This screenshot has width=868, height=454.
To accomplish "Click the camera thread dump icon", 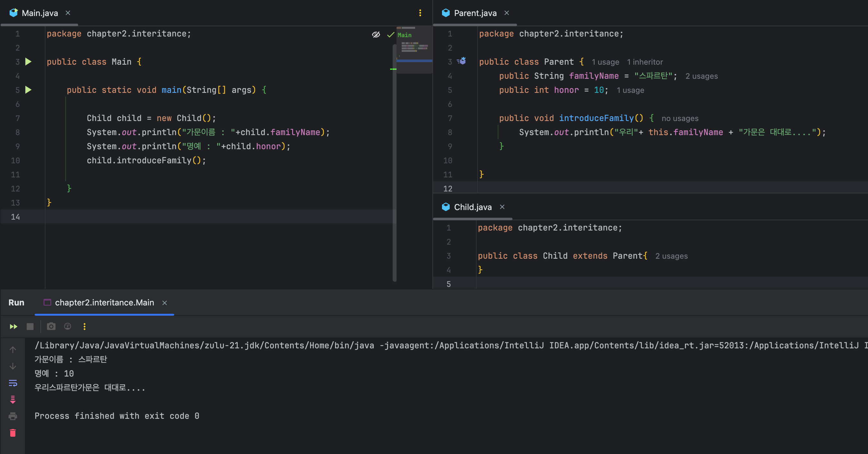I will click(51, 326).
